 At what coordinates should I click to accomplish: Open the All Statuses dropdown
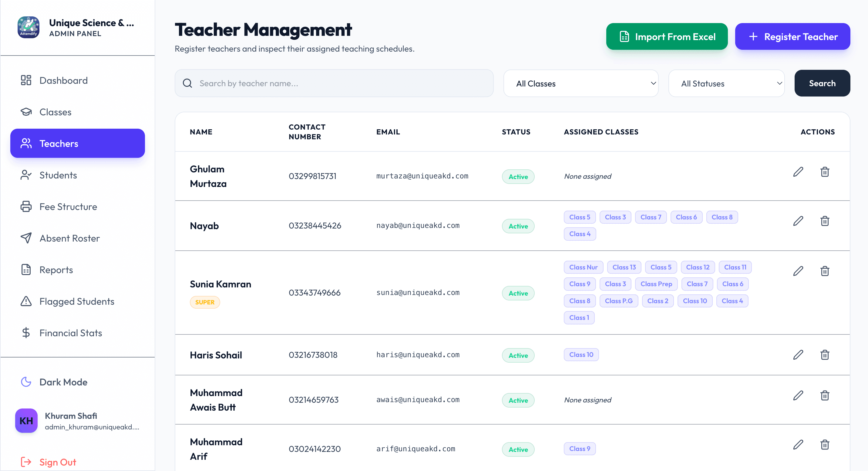pyautogui.click(x=726, y=83)
